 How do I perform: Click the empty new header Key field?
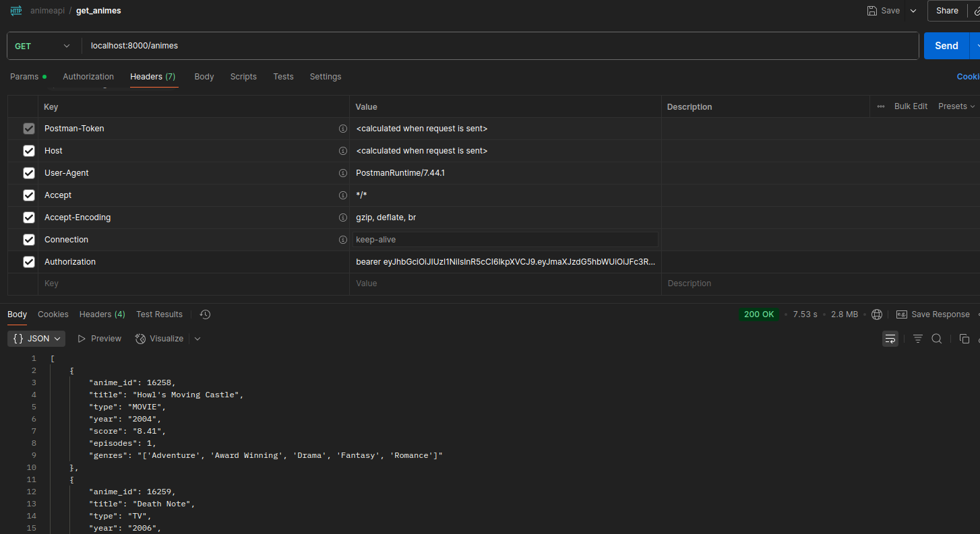(194, 283)
